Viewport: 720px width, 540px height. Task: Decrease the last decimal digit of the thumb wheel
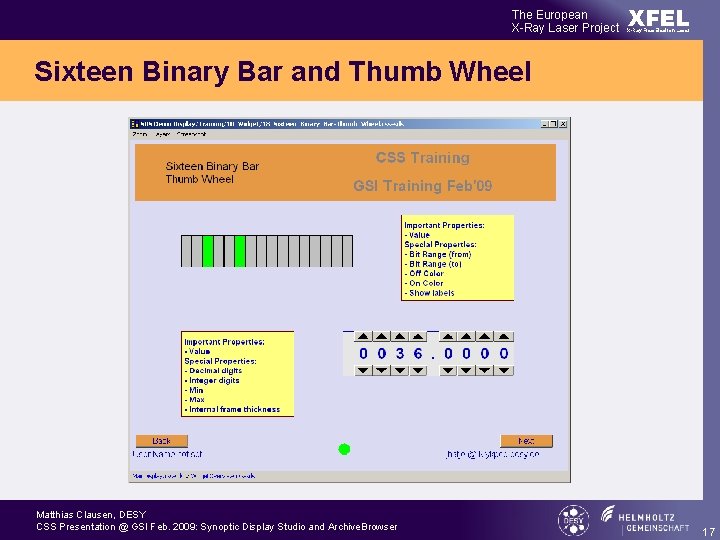pos(504,370)
